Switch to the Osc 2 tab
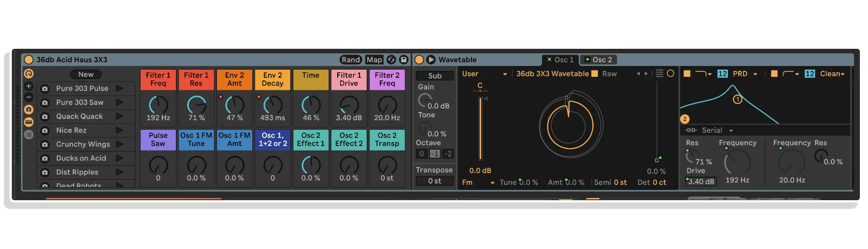868x249 pixels. tap(599, 60)
